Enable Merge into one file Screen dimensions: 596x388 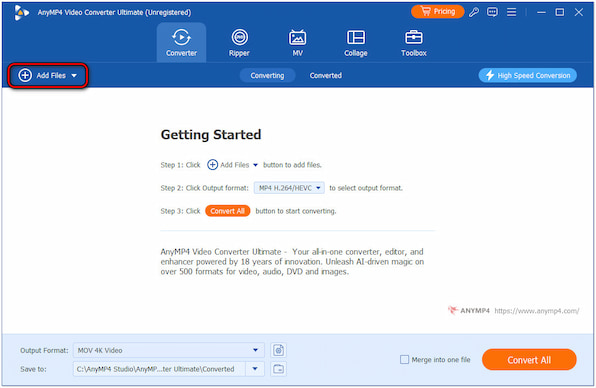point(404,359)
